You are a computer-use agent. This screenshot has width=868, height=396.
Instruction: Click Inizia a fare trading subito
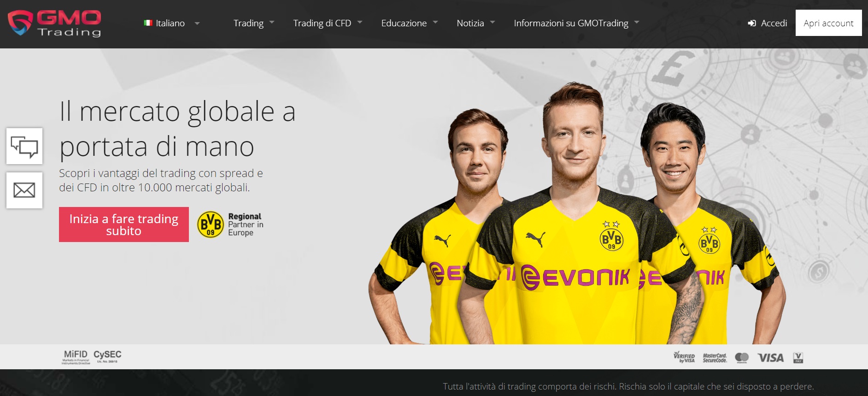click(124, 225)
